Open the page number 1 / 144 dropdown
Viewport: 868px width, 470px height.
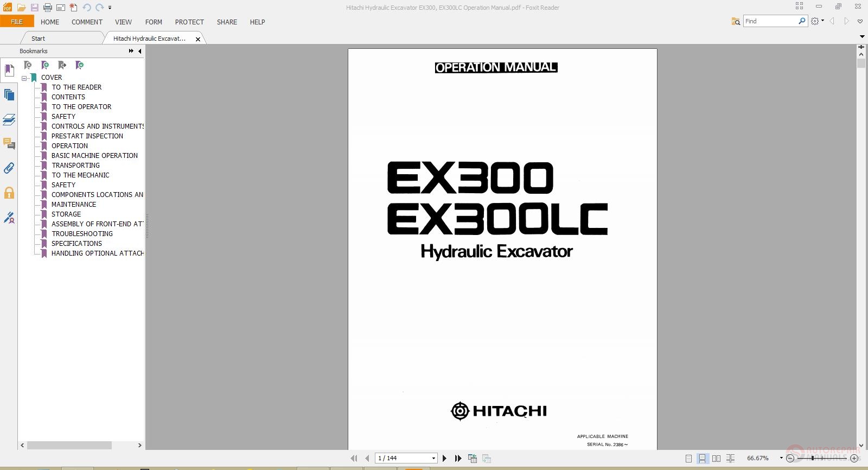tap(433, 459)
